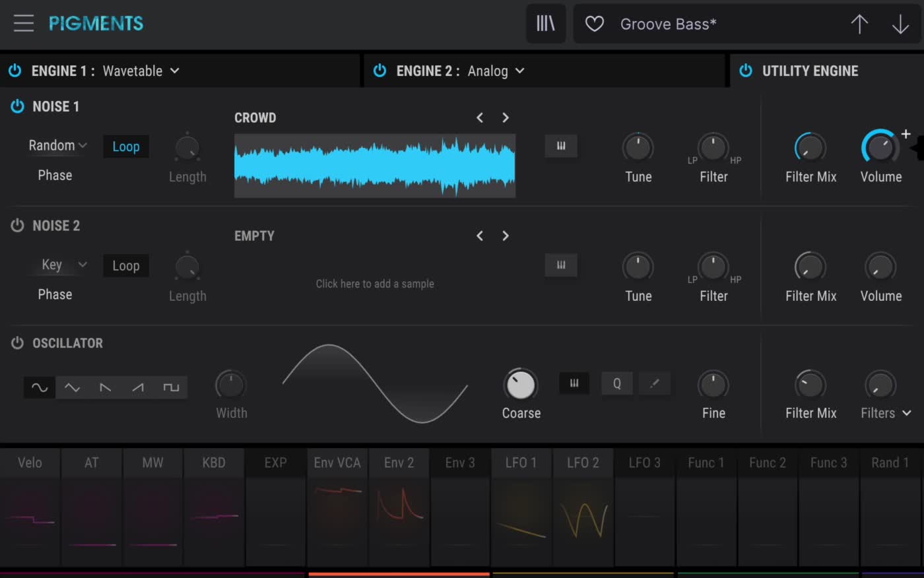
Task: Click the Oscillator sine wave display
Action: click(x=375, y=383)
